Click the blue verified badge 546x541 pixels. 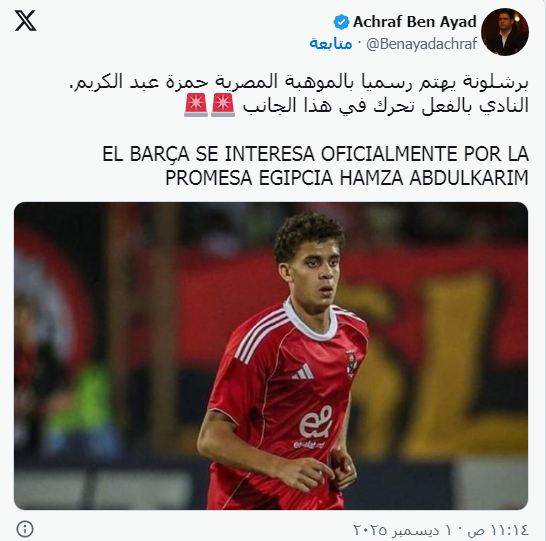click(x=341, y=22)
